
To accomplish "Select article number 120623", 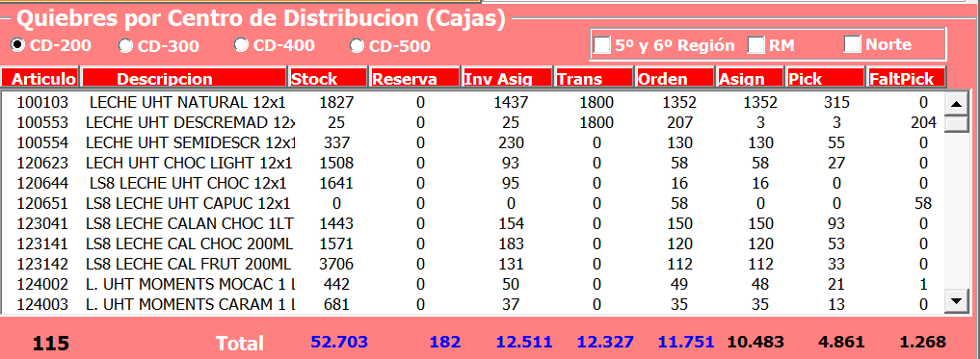I will (x=42, y=163).
